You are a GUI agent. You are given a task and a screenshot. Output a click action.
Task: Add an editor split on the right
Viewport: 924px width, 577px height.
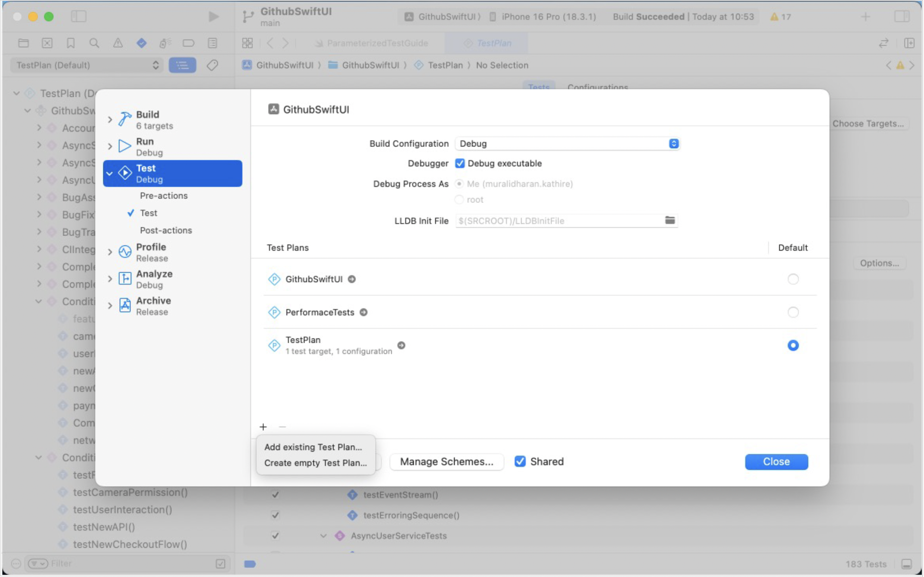(909, 43)
